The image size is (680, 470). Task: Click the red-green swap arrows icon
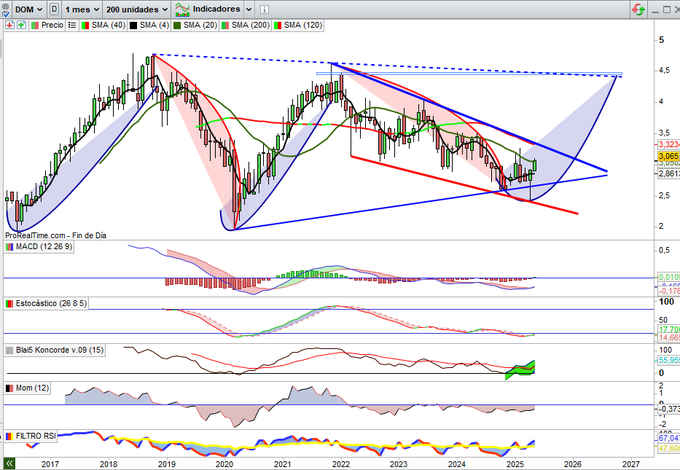[638, 9]
